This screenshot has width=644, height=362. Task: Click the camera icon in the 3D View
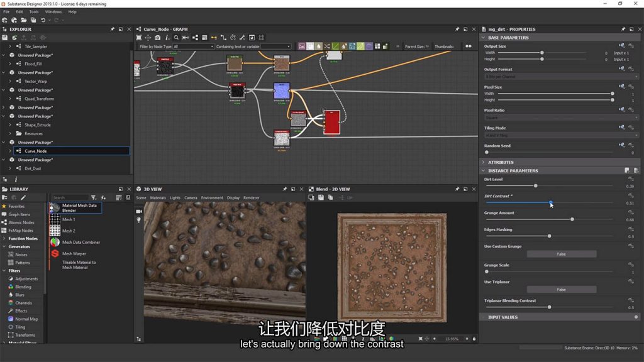(x=139, y=211)
